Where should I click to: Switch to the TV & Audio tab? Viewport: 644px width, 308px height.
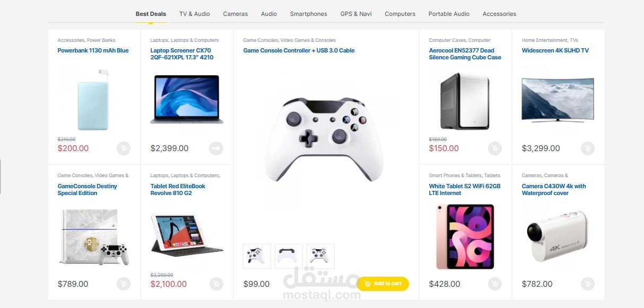(195, 14)
